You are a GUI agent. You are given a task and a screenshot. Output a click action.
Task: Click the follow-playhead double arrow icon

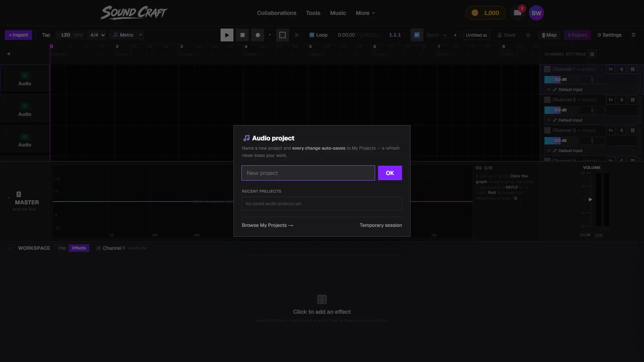(x=417, y=35)
